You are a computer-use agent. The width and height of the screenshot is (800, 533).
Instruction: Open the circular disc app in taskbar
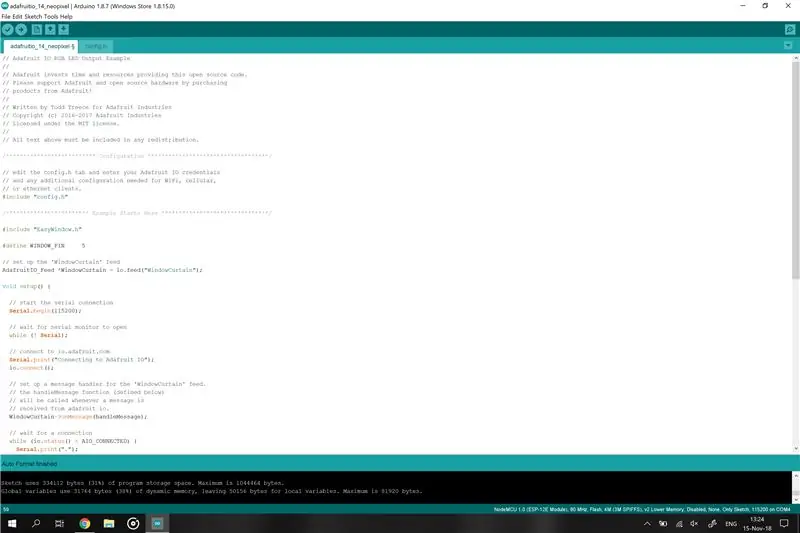point(133,523)
